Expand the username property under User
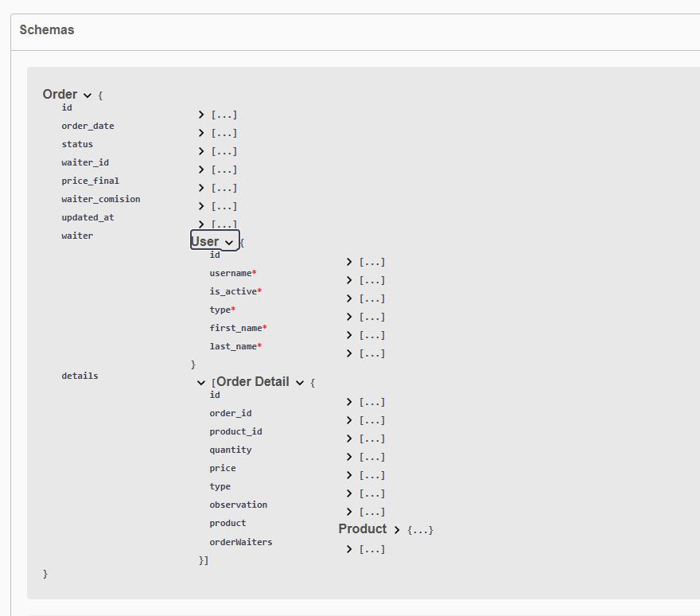Screen dimensions: 700x616 point(349,280)
